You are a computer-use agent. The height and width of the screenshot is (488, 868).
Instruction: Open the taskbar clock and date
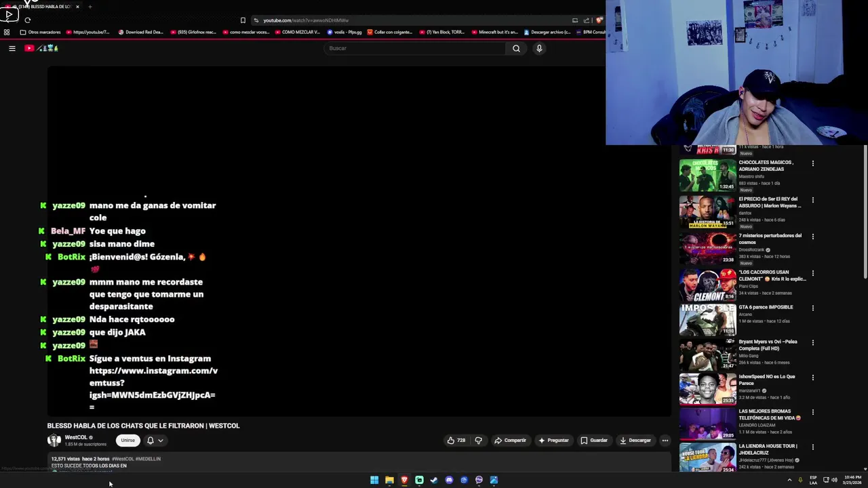pyautogui.click(x=852, y=480)
